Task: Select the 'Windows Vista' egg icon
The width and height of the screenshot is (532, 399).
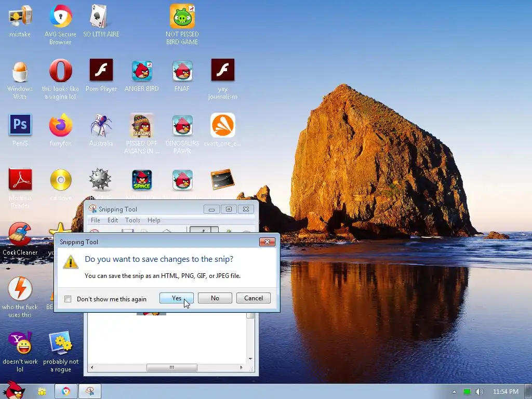Action: click(20, 80)
